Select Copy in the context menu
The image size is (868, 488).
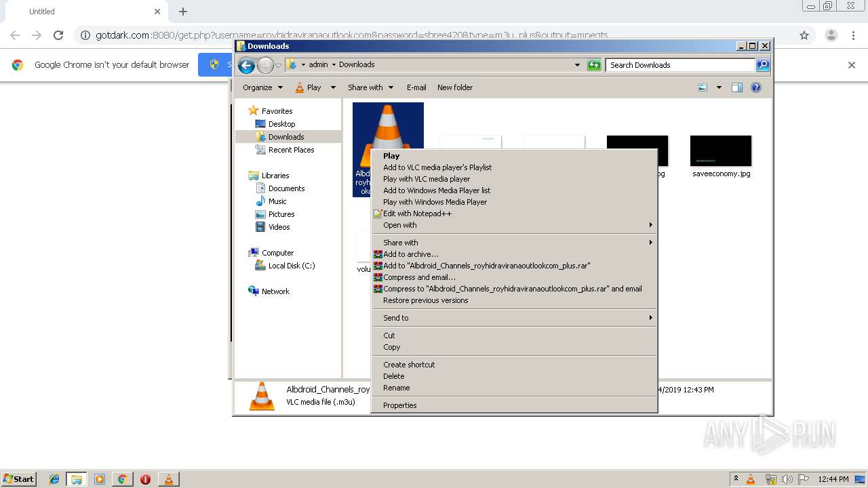coord(513,347)
